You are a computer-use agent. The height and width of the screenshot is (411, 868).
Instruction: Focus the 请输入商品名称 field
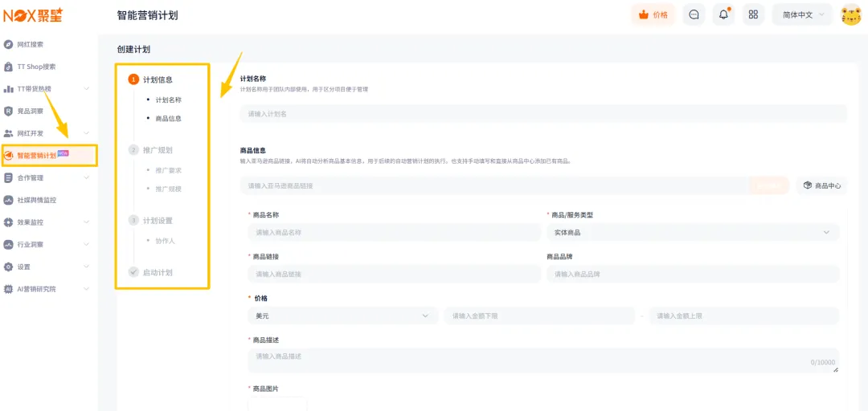[x=394, y=232]
